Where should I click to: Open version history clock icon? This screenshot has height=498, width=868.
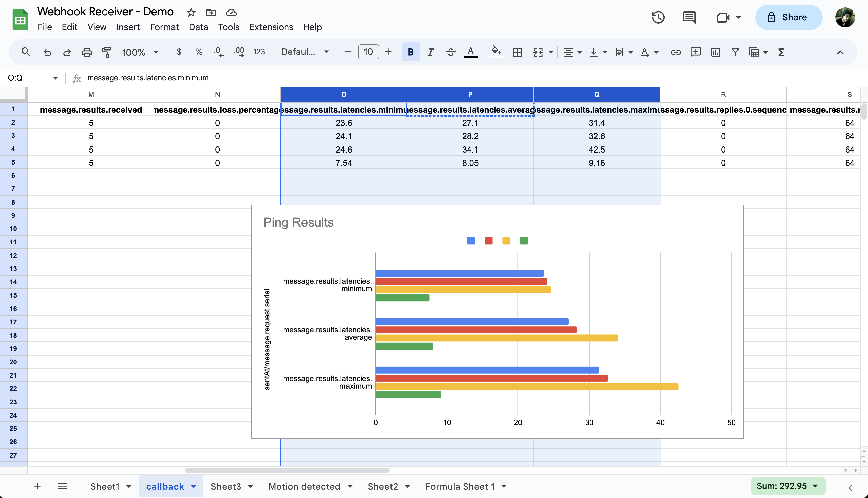click(658, 17)
